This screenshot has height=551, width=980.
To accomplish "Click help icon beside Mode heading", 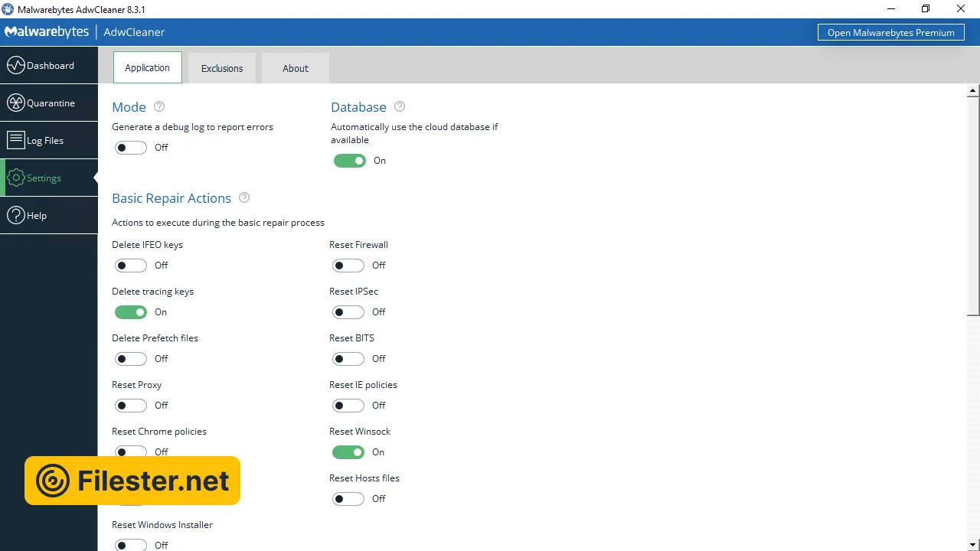I will tap(159, 107).
